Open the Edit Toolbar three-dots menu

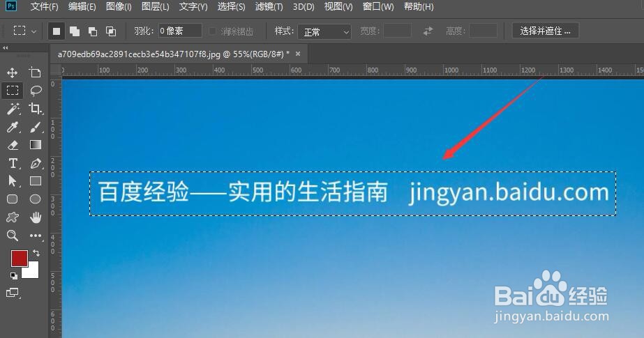[36, 236]
